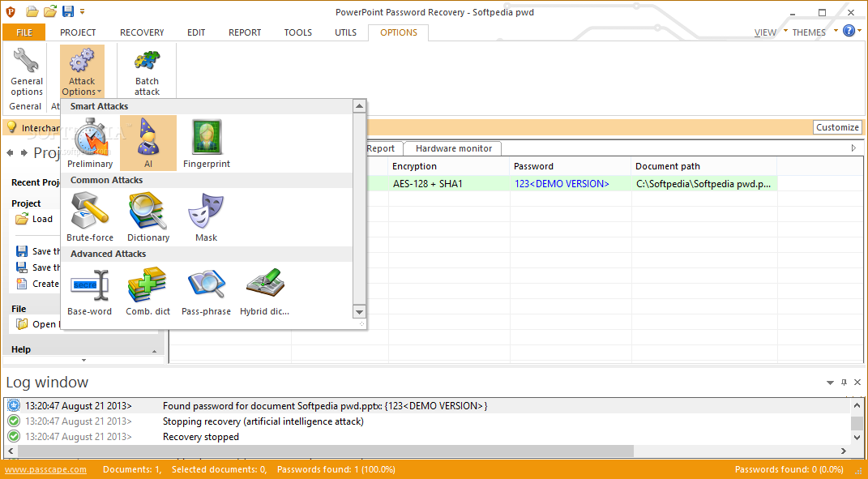Switch to the UTILS ribbon tab
This screenshot has height=479, width=868.
click(x=345, y=32)
